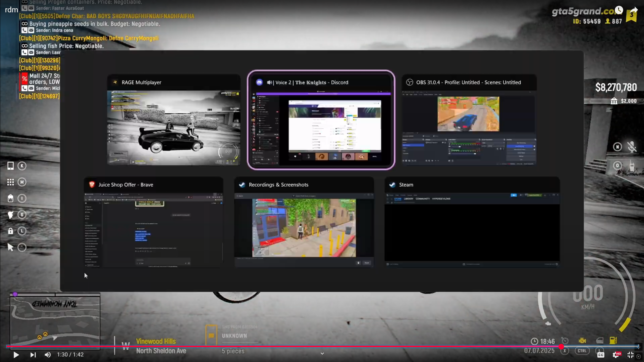
Task: Click the phone icon in the game HUD
Action: pyautogui.click(x=10, y=166)
